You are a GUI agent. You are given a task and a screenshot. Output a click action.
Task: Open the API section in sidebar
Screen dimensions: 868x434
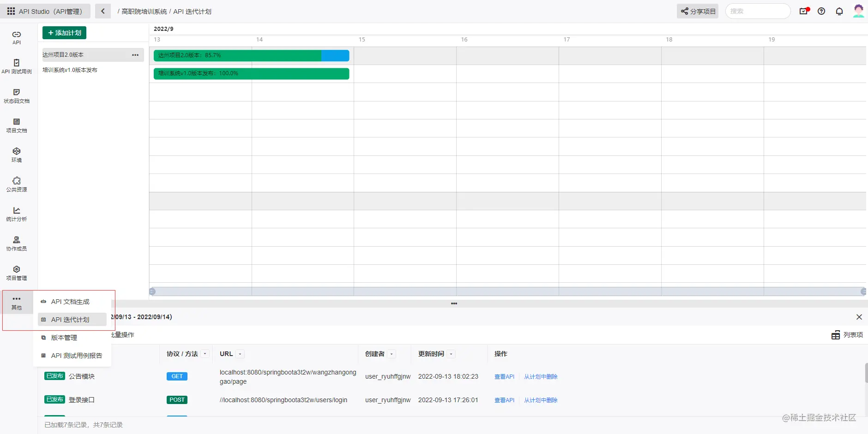pyautogui.click(x=17, y=37)
